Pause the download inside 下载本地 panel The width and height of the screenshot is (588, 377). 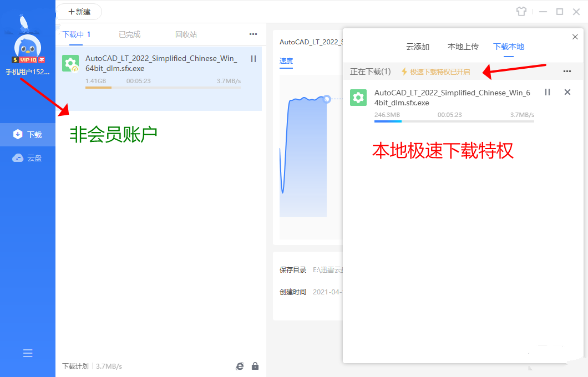click(547, 92)
